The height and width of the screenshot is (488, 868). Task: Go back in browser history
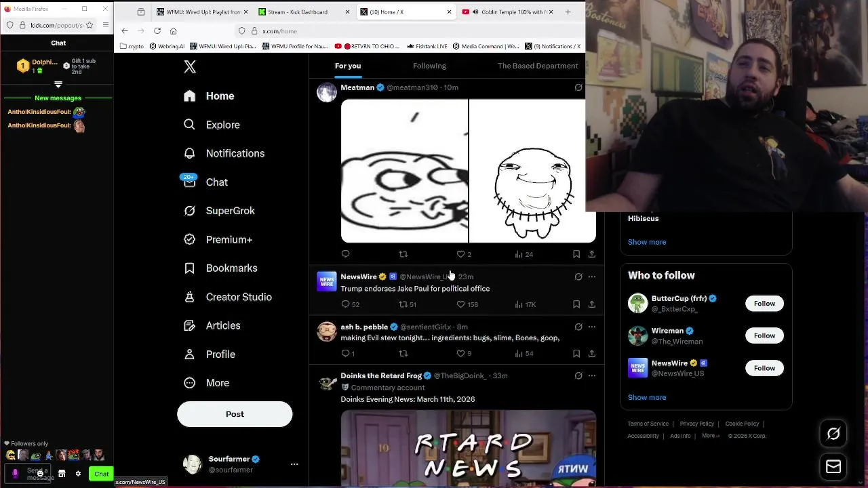(x=125, y=31)
